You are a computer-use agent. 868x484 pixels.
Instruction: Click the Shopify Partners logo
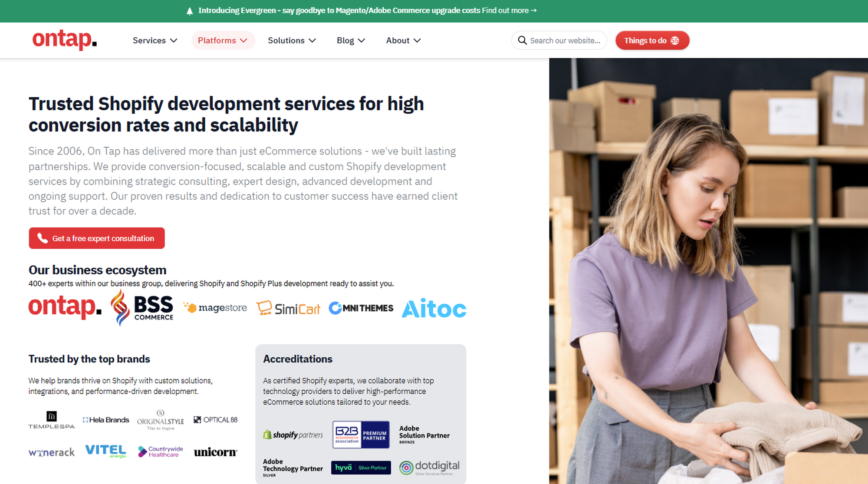(293, 435)
